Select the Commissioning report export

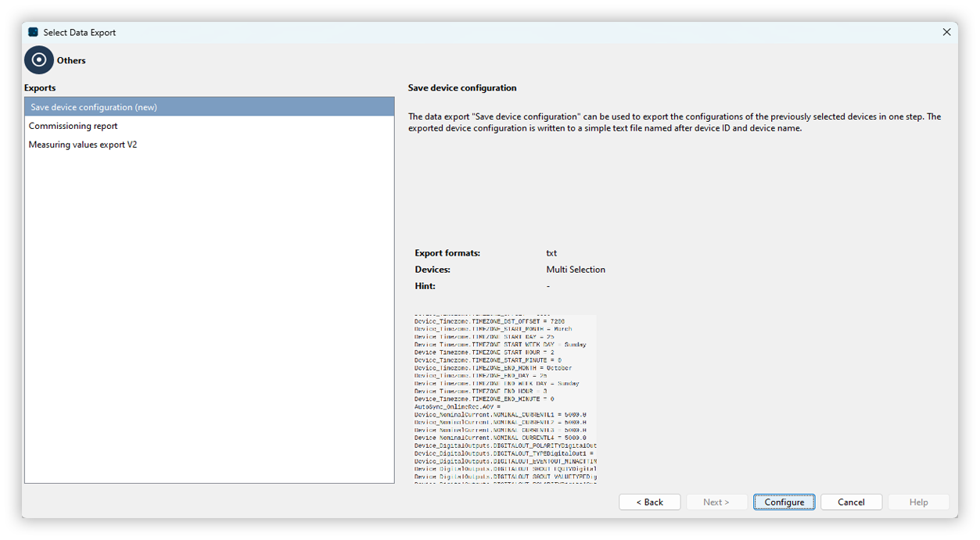coord(74,126)
